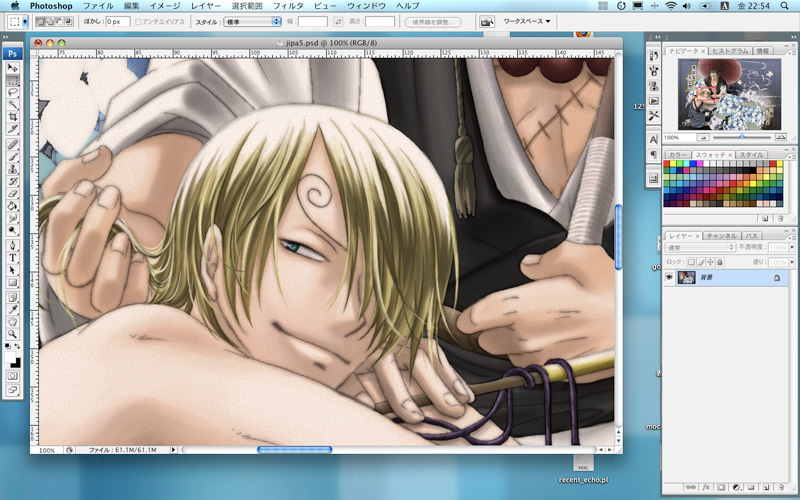Change screen mode at toolbox bottom
The height and width of the screenshot is (500, 800).
click(x=12, y=390)
